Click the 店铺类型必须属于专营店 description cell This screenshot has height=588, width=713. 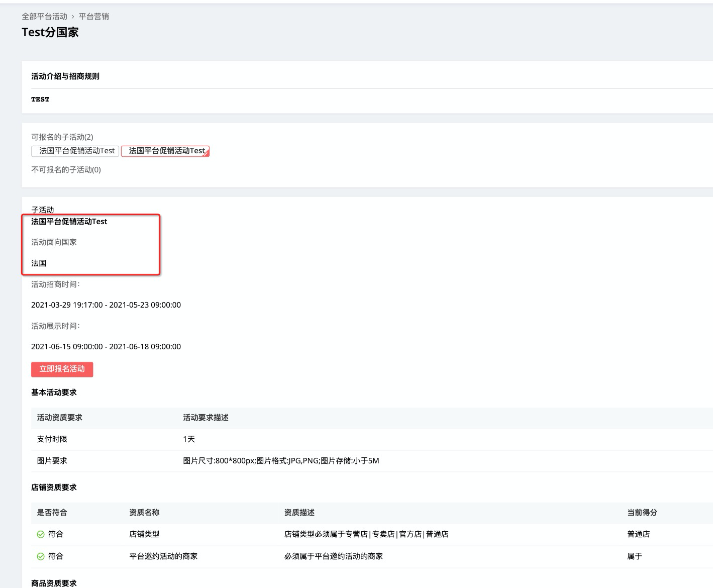366,534
